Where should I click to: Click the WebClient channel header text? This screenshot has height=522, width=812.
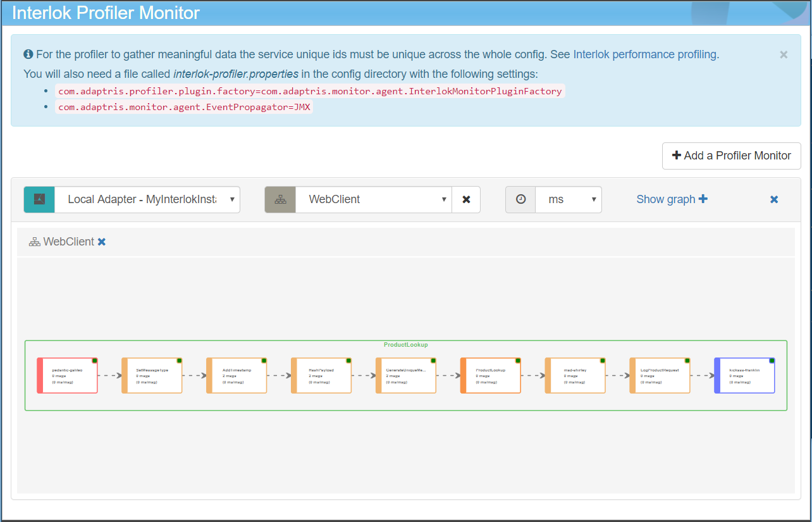pyautogui.click(x=68, y=242)
